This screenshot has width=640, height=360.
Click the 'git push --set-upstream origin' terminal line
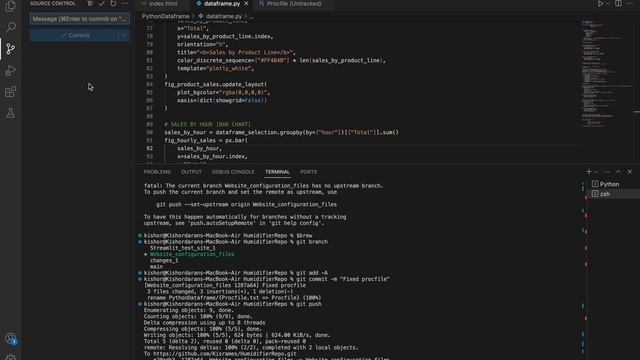(x=247, y=204)
